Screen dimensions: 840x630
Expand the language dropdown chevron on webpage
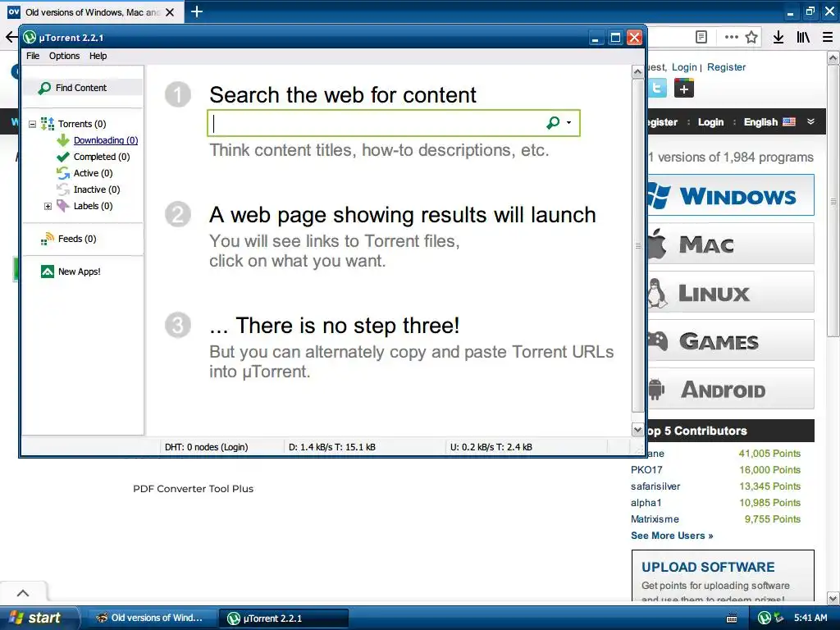coord(811,121)
